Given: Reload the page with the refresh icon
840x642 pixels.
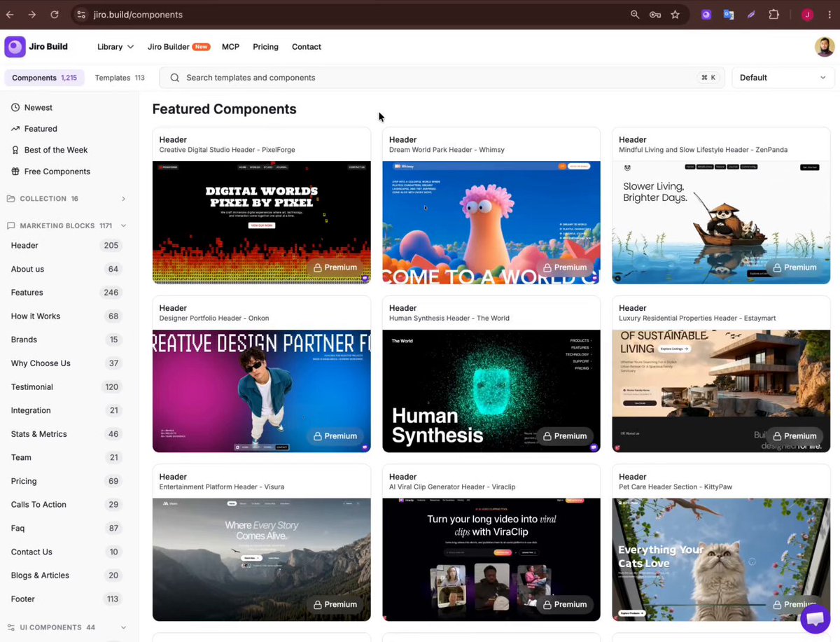Looking at the screenshot, I should (55, 14).
